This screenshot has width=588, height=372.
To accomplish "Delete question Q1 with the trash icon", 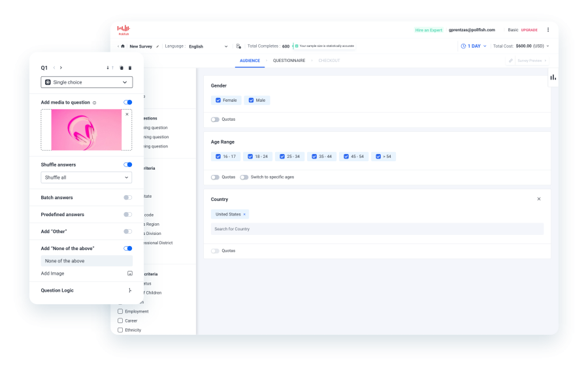I will click(130, 68).
